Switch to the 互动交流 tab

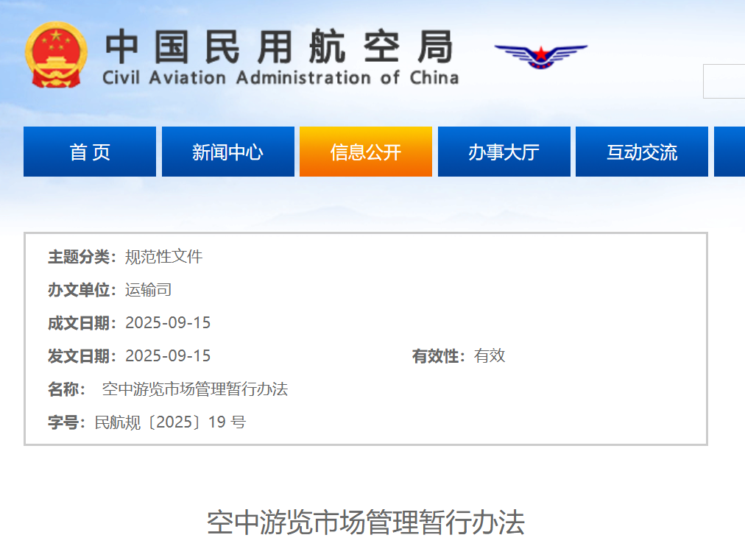pyautogui.click(x=641, y=152)
